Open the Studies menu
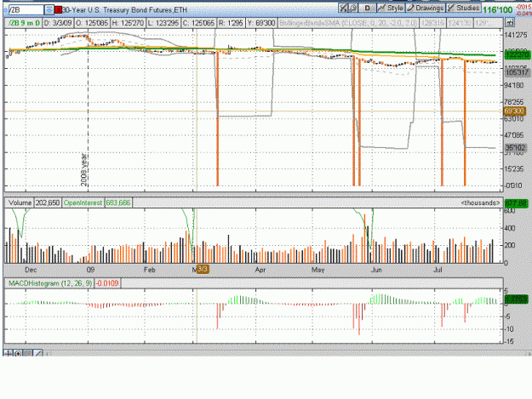The image size is (532, 399). click(x=463, y=8)
